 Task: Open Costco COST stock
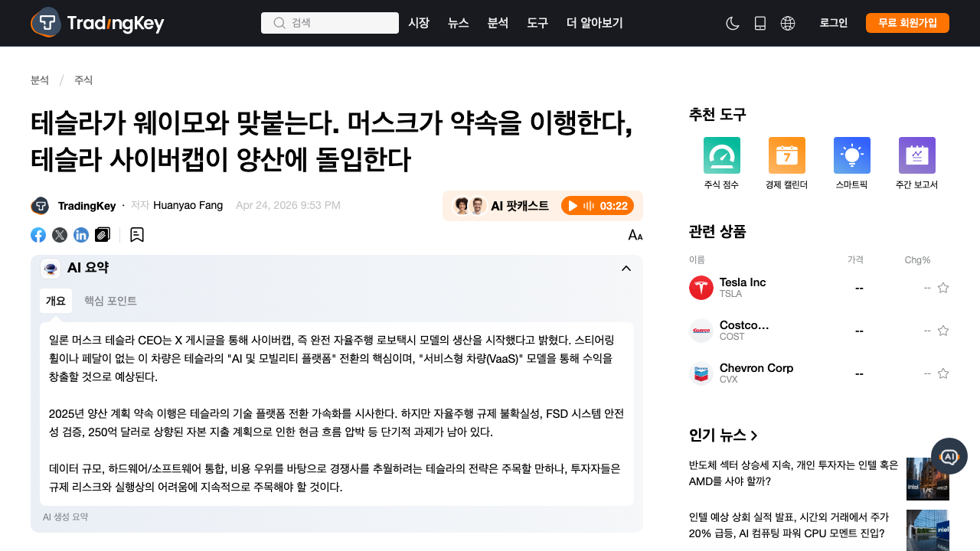pyautogui.click(x=744, y=331)
